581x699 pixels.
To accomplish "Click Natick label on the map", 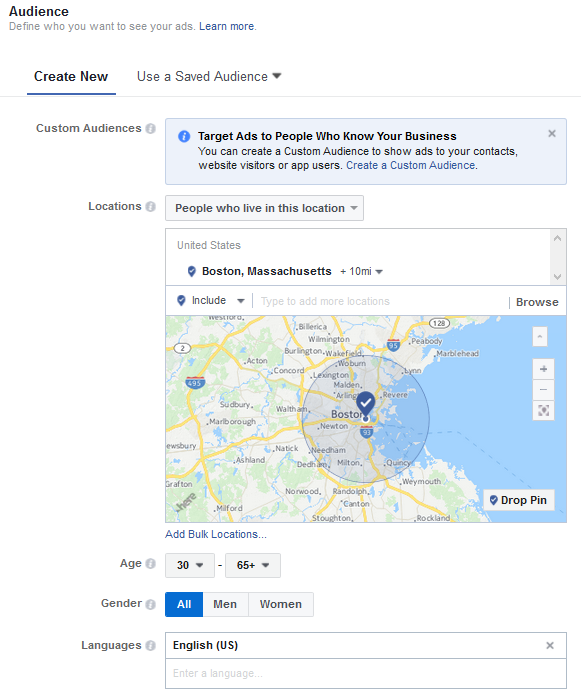I will click(286, 448).
